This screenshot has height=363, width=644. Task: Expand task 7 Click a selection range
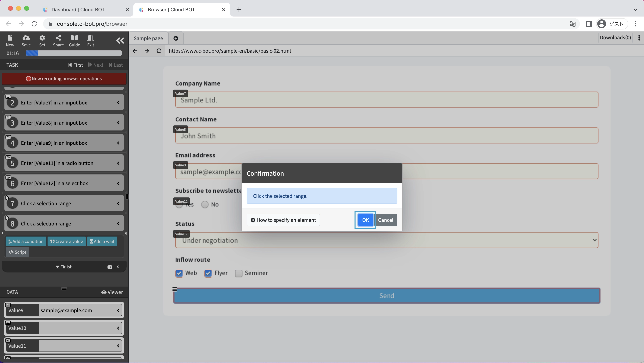[118, 204]
